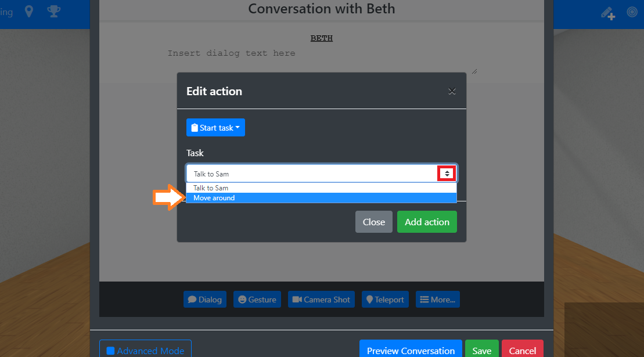
Task: Click the green Save button
Action: click(482, 350)
